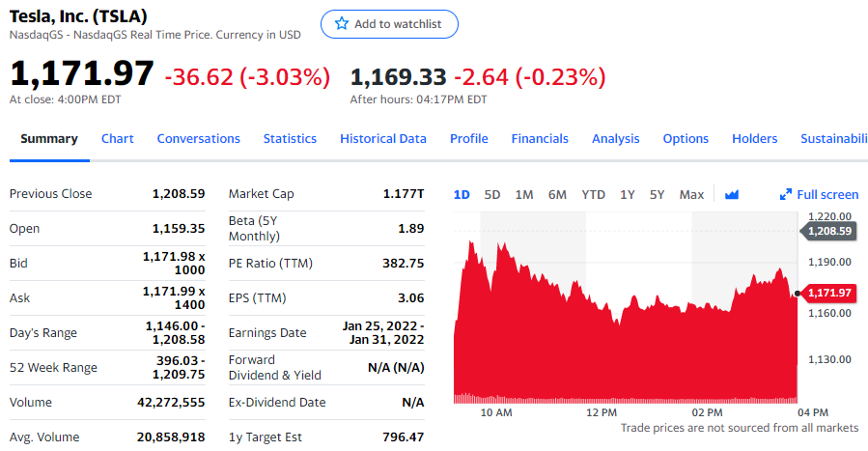This screenshot has width=868, height=451.
Task: Open the Financials tab
Action: pyautogui.click(x=540, y=138)
